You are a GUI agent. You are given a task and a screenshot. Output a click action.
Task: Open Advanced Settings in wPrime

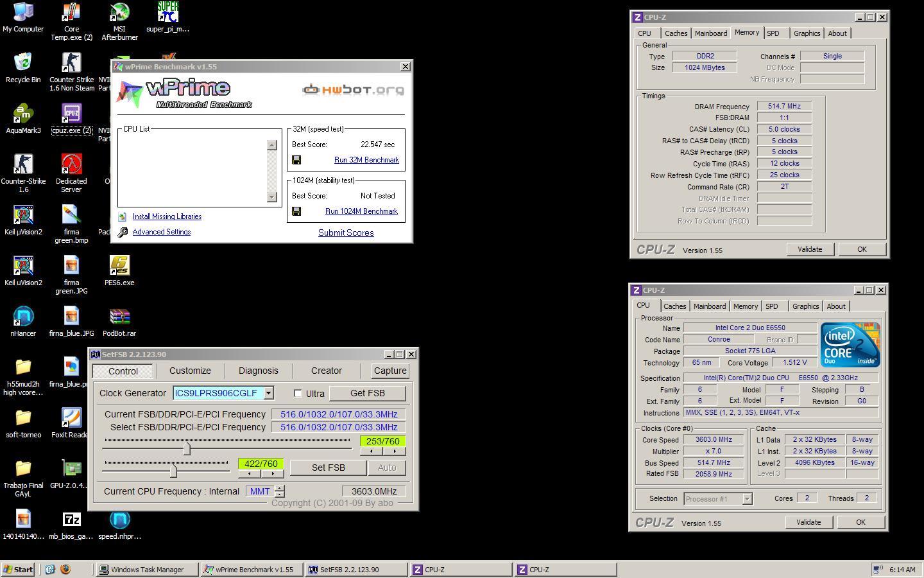162,232
